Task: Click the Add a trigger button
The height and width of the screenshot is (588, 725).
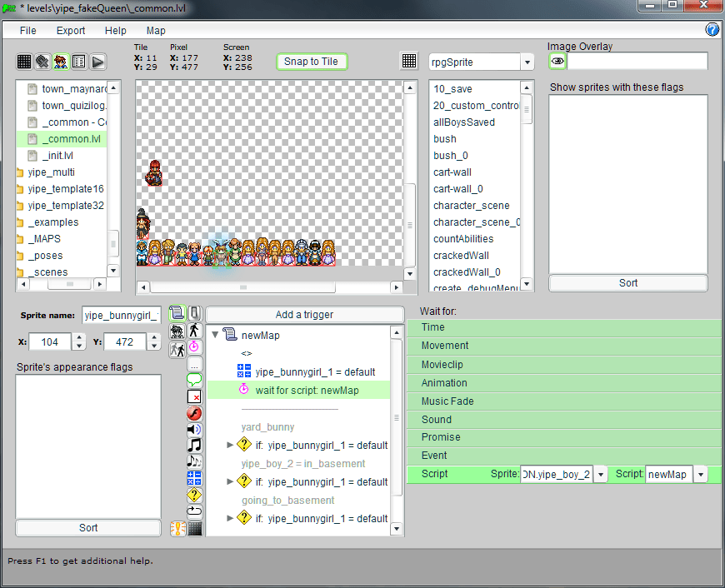Action: pyautogui.click(x=304, y=315)
